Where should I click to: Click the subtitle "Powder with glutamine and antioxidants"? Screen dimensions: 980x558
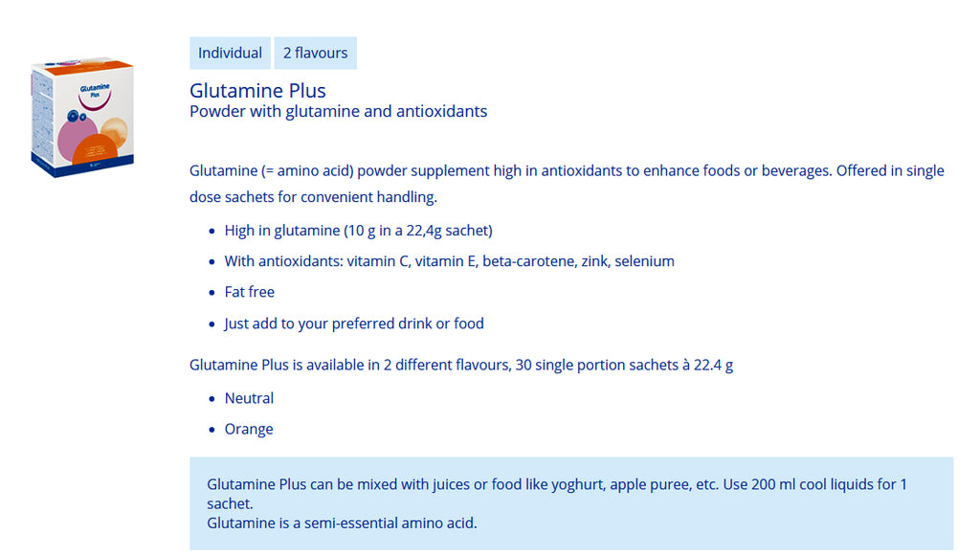click(x=338, y=111)
